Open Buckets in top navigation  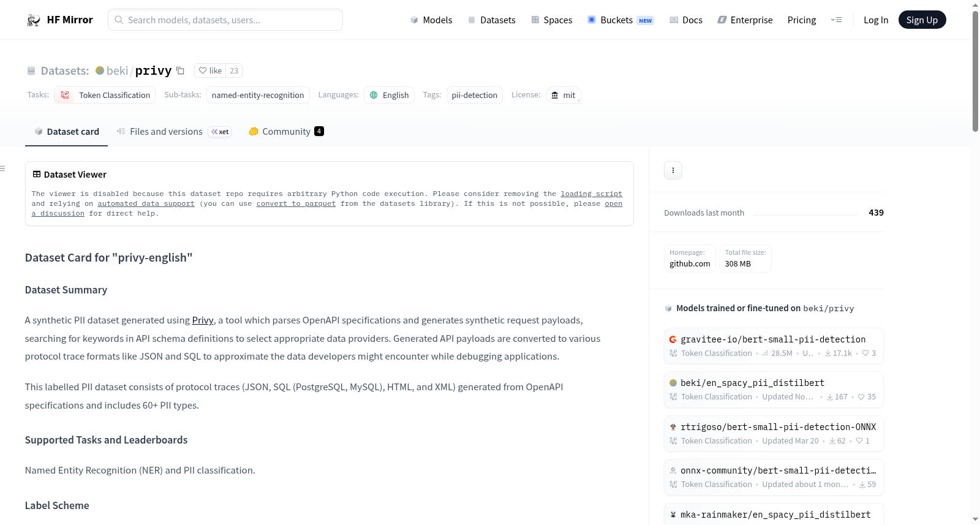[620, 20]
